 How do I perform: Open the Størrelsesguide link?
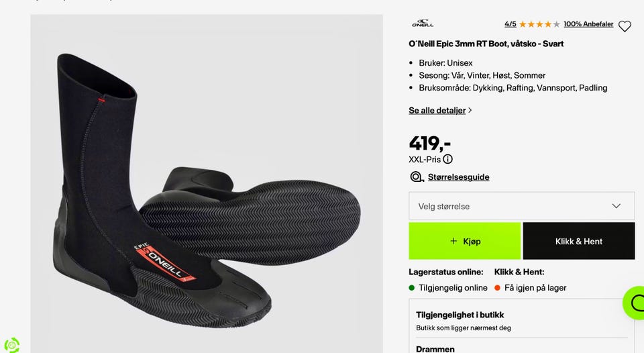click(x=458, y=177)
